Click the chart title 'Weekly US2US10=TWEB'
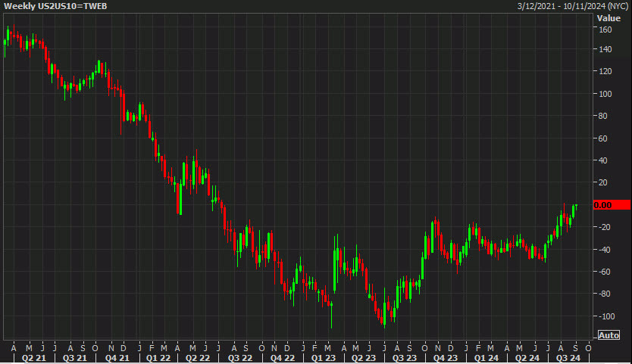The width and height of the screenshot is (632, 364). 55,6
